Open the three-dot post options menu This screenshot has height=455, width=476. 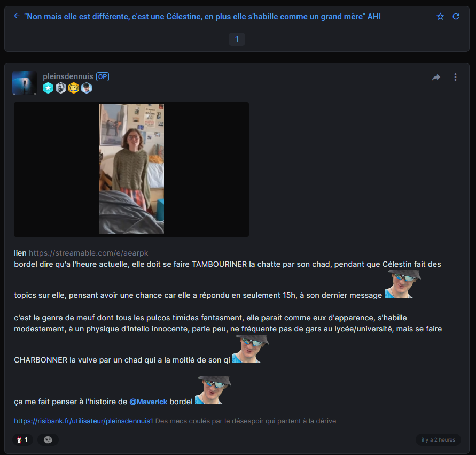(x=455, y=78)
